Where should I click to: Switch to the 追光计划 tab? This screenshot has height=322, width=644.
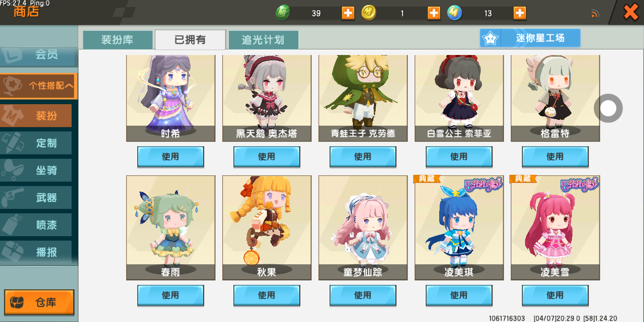click(x=263, y=40)
